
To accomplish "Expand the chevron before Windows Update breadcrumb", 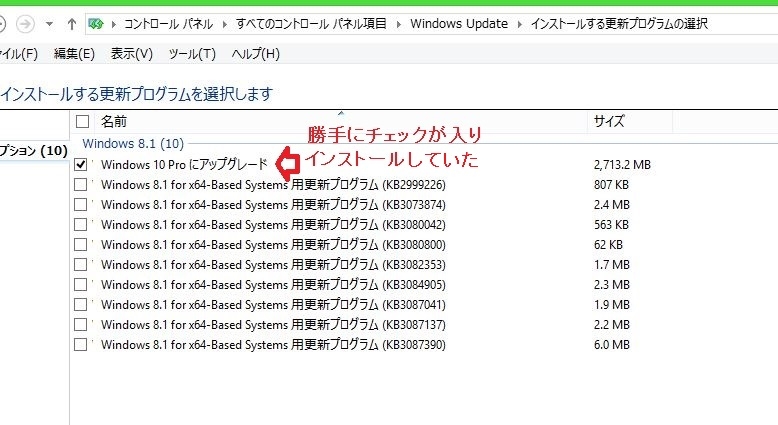I will (x=399, y=24).
